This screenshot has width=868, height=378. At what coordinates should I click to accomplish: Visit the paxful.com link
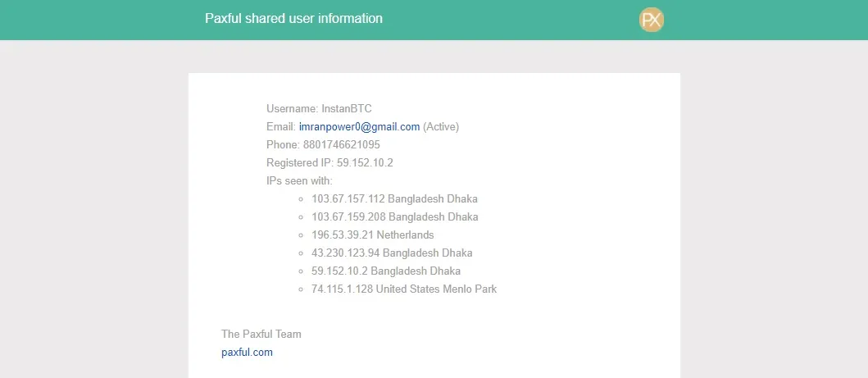pyautogui.click(x=247, y=352)
